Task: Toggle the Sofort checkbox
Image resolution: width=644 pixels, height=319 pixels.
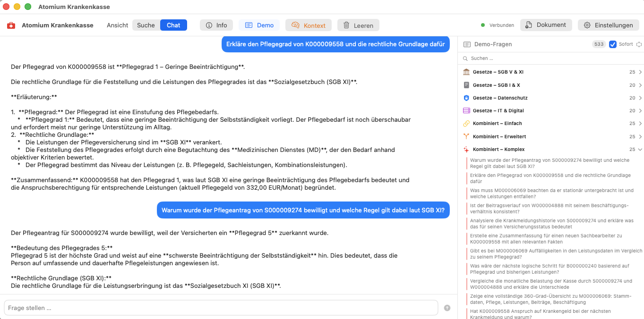Action: [613, 44]
